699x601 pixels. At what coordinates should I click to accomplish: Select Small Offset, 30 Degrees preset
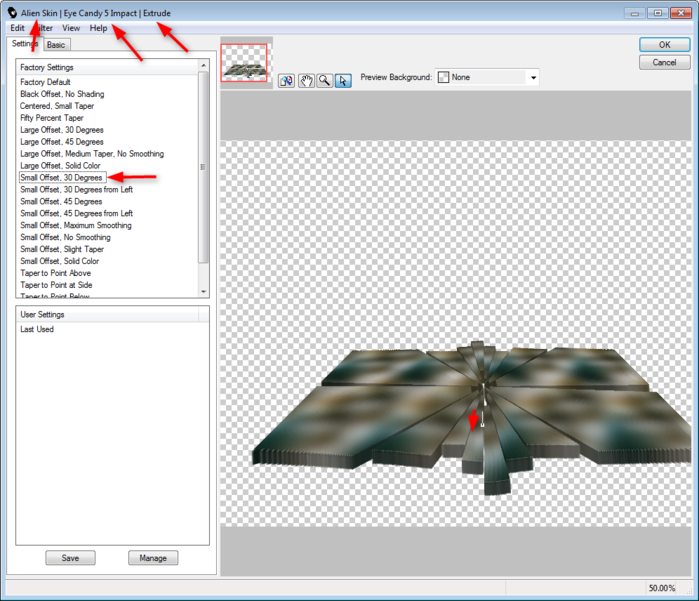coord(62,177)
